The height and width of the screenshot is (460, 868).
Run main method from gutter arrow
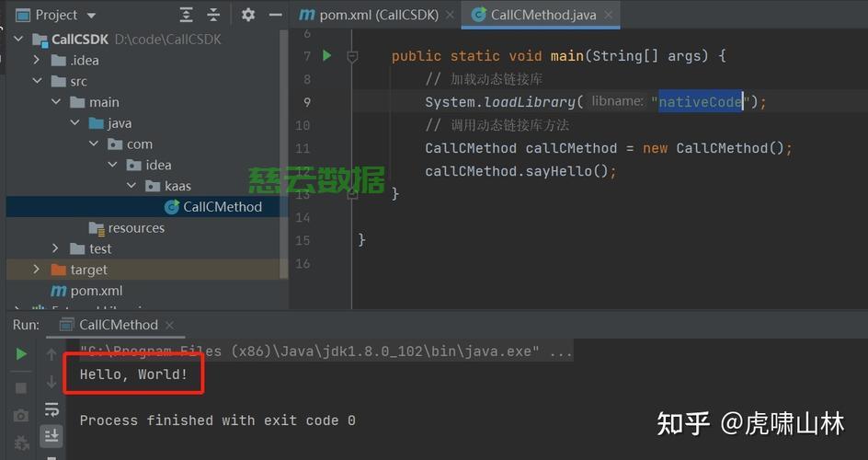tap(327, 55)
